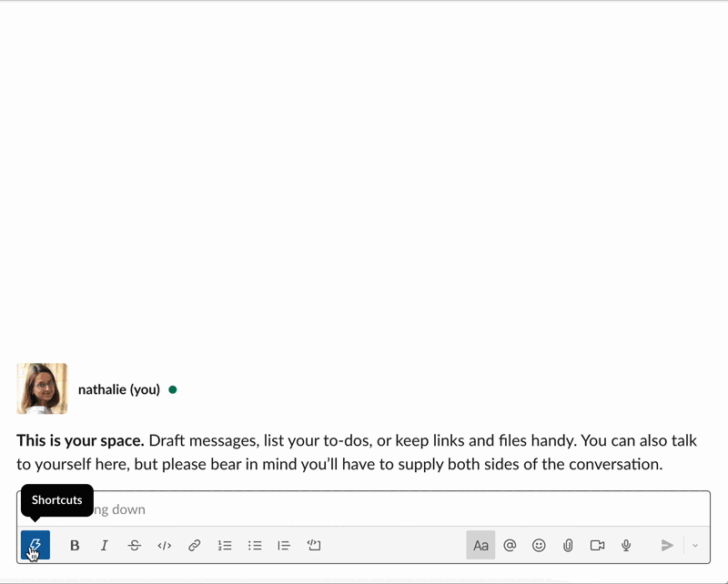Viewport: 728px width, 584px height.
Task: Apply strikethrough formatting
Action: pyautogui.click(x=134, y=545)
